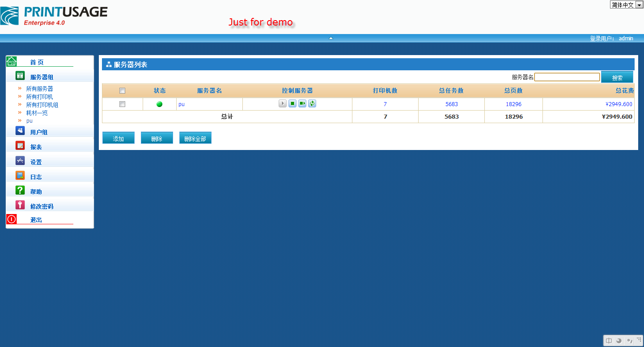644x347 pixels.
Task: Open the 帮助 help section
Action: coord(36,192)
